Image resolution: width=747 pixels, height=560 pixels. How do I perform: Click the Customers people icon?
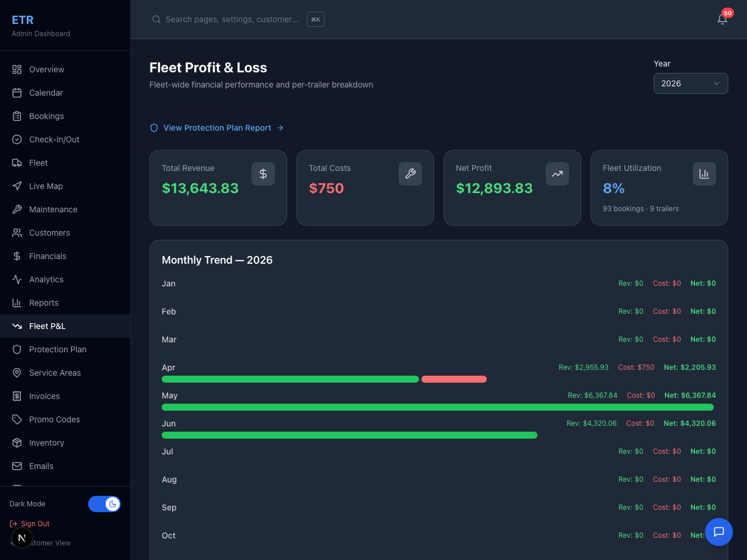(x=17, y=233)
